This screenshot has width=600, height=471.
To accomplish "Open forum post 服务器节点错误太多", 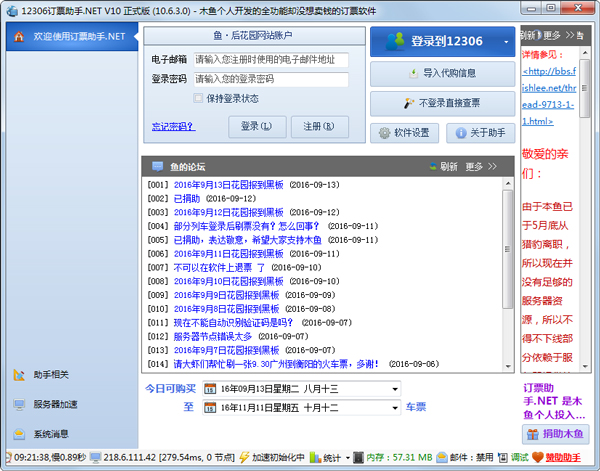I will [213, 336].
